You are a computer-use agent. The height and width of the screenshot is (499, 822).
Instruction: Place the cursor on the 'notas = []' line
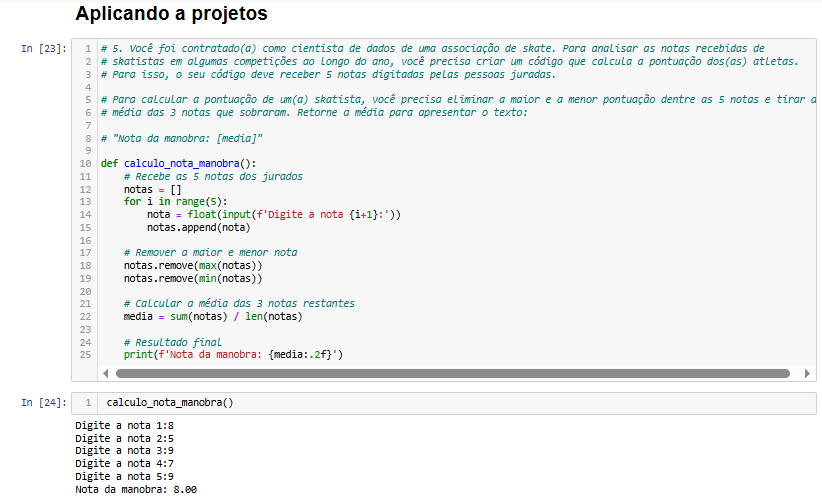pos(153,189)
